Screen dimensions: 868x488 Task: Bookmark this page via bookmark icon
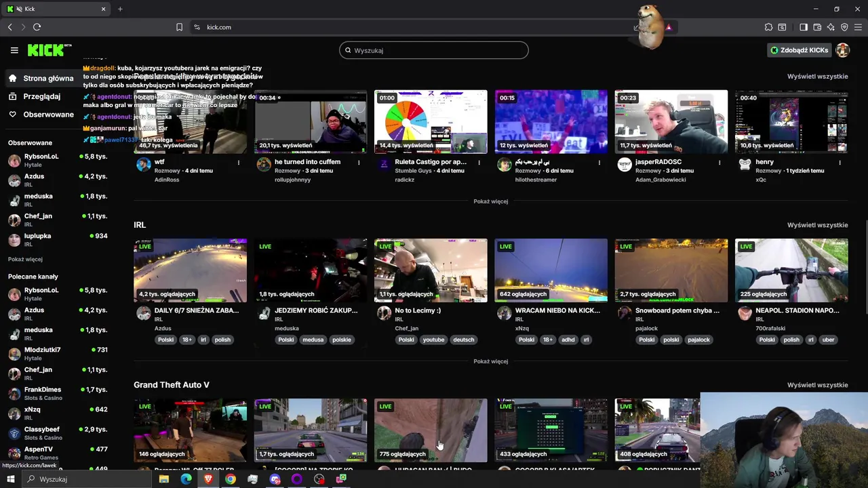click(179, 27)
